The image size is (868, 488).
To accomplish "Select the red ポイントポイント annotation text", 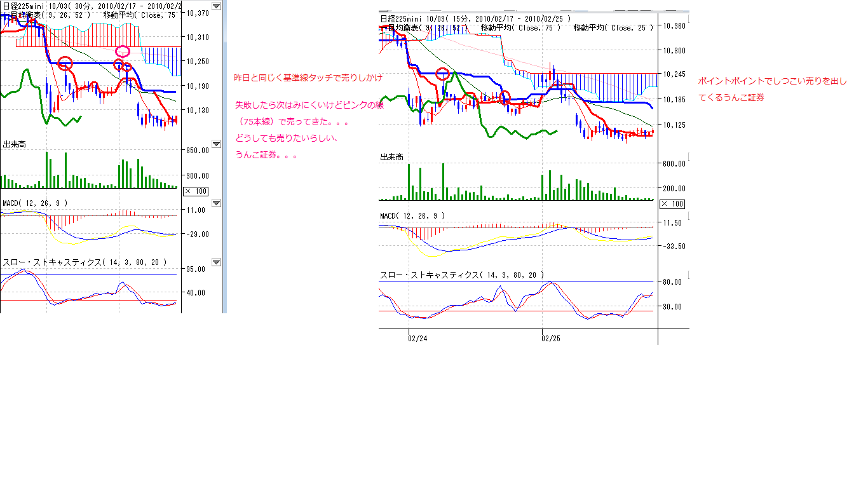I will pyautogui.click(x=772, y=81).
